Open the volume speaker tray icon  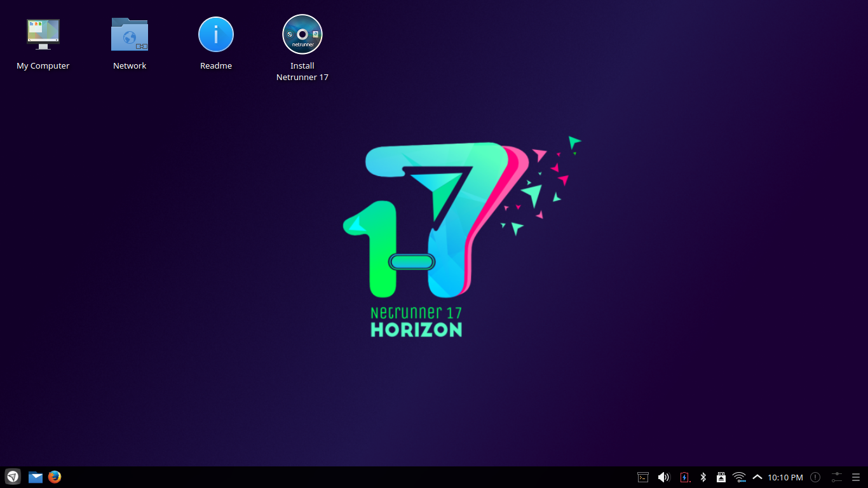pyautogui.click(x=663, y=477)
